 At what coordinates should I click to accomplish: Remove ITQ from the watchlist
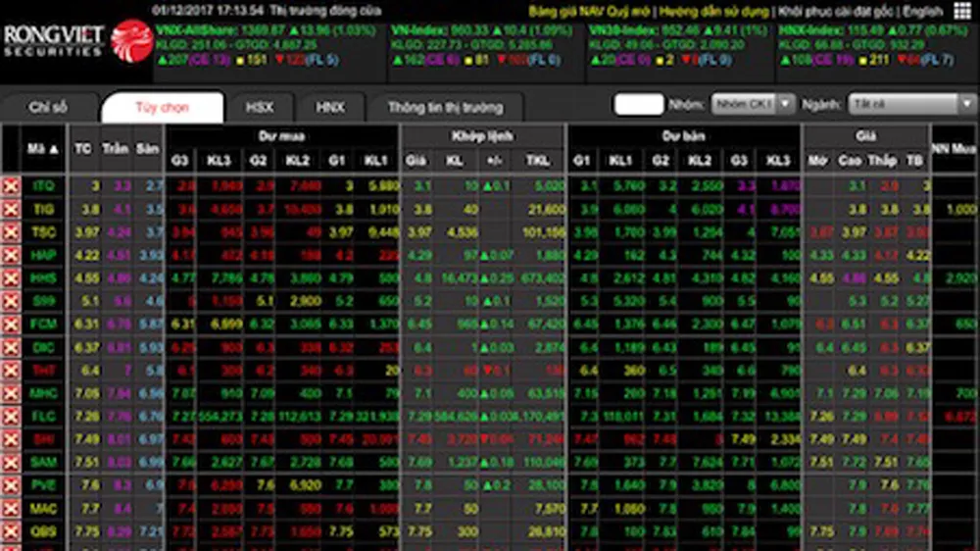point(11,186)
